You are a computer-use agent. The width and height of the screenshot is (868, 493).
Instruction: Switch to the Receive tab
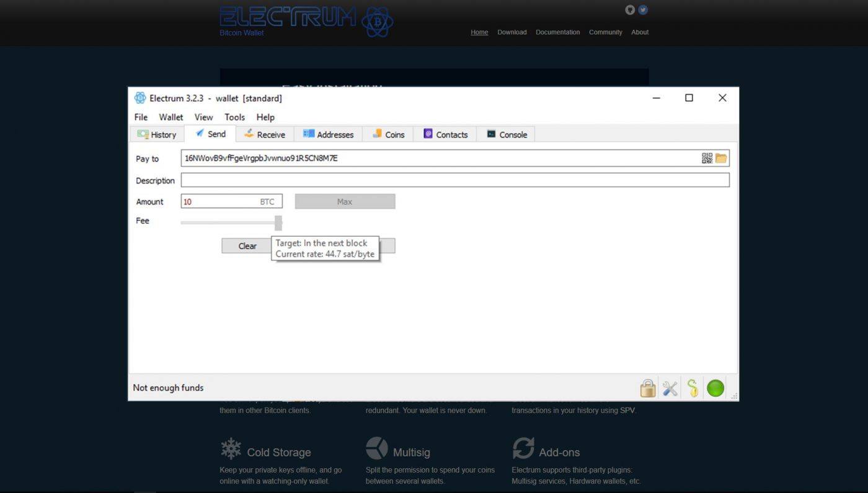pyautogui.click(x=265, y=134)
